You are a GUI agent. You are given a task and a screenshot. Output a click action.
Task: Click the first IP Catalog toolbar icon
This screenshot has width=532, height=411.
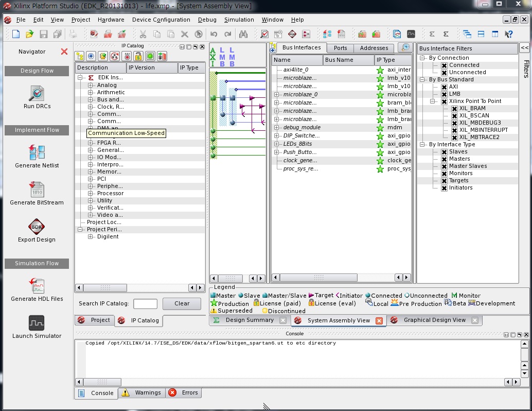click(80, 56)
